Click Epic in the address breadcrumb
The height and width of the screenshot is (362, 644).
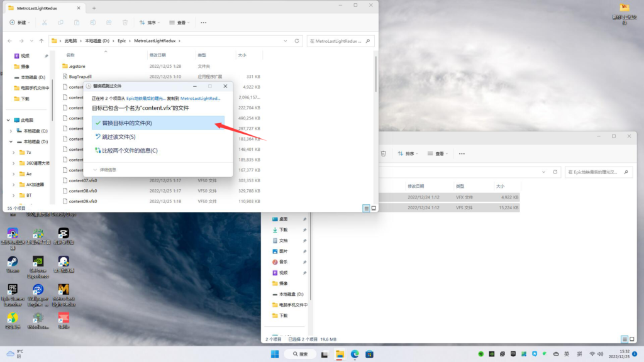click(x=121, y=41)
